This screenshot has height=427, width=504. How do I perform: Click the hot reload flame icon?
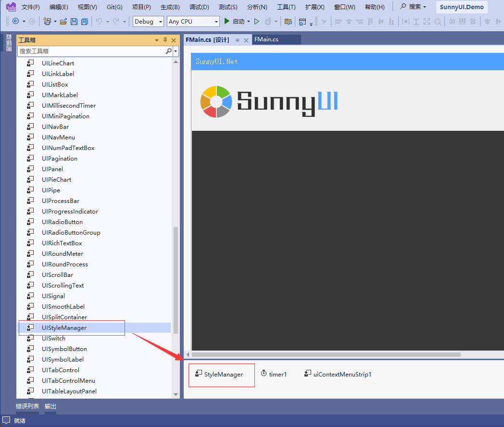[268, 22]
